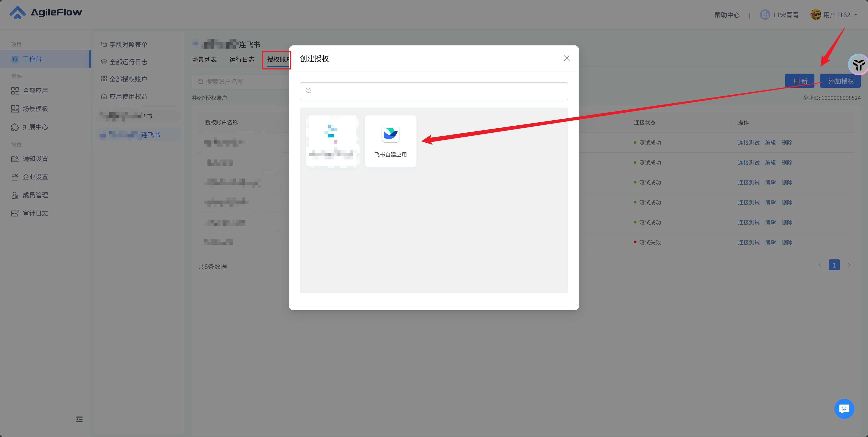Collapse the sidebar with the fold icon
The image size is (868, 437).
[x=79, y=419]
